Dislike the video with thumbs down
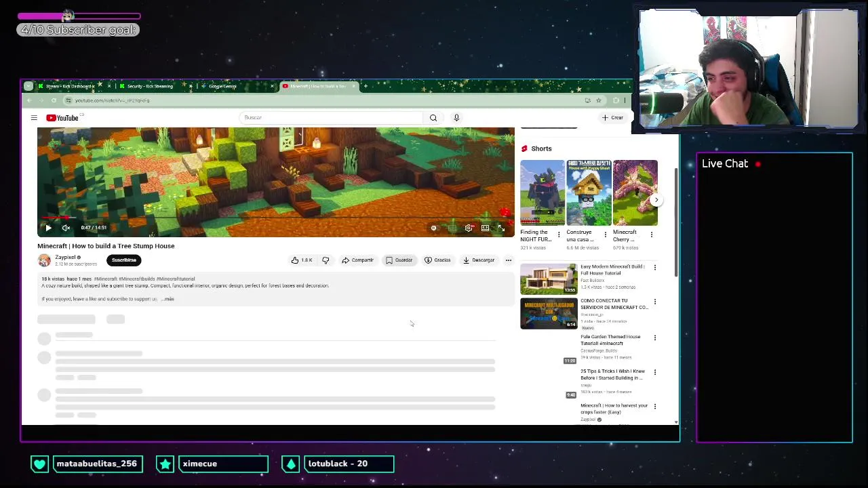 tap(325, 260)
